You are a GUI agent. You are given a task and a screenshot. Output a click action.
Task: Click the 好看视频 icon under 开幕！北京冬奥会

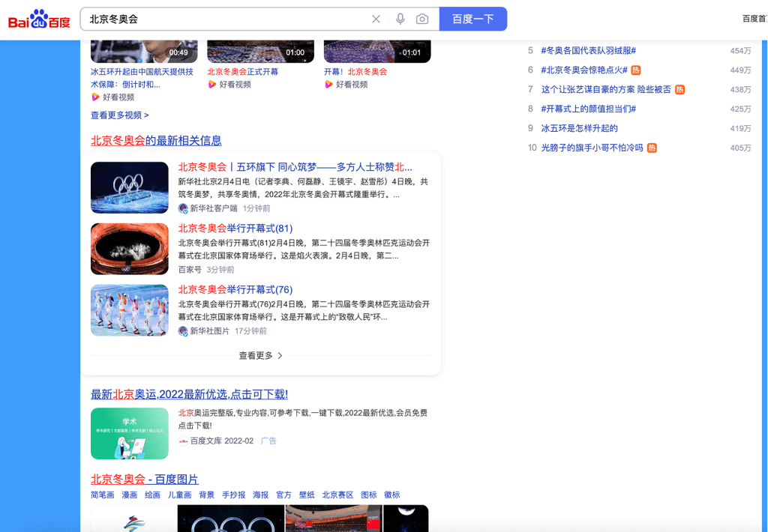(328, 84)
